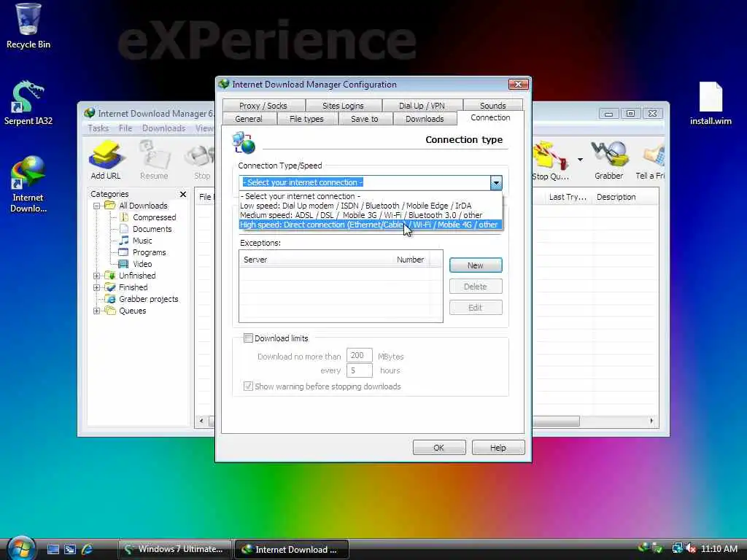Click the muted volume tray icon
The width and height of the screenshot is (747, 560).
click(692, 548)
